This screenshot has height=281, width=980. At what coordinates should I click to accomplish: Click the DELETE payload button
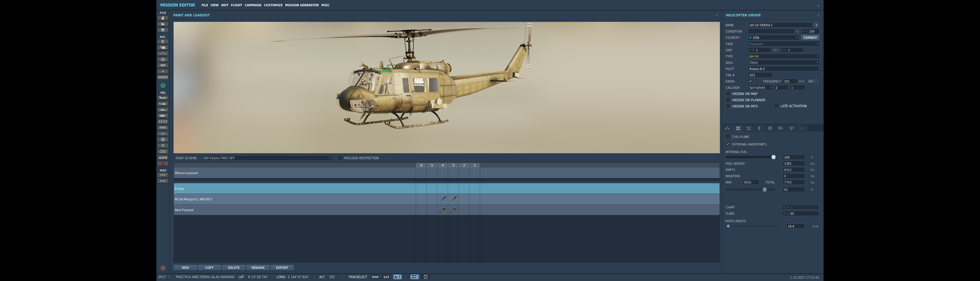click(234, 268)
